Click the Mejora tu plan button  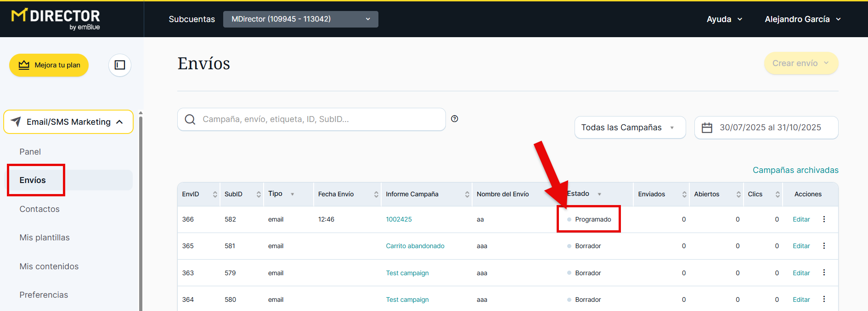point(49,65)
